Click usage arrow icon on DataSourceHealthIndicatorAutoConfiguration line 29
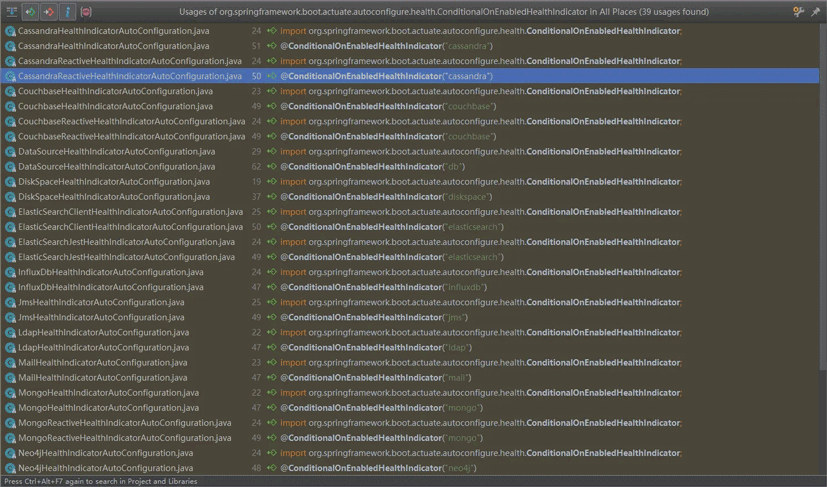This screenshot has width=827, height=487. tap(272, 151)
